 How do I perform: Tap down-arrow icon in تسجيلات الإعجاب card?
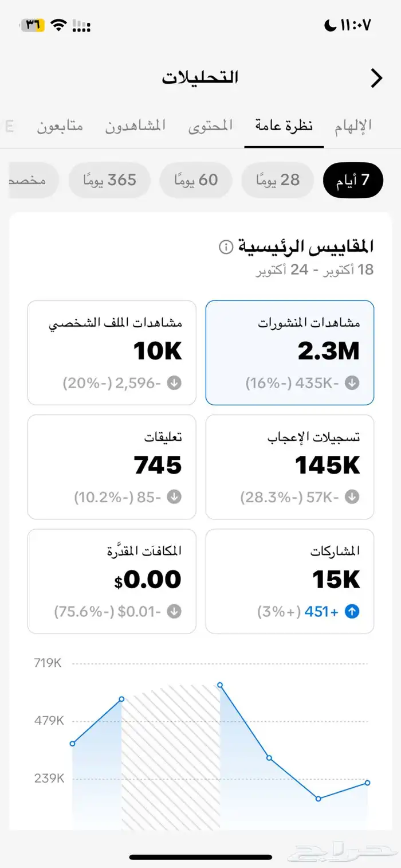point(352,497)
